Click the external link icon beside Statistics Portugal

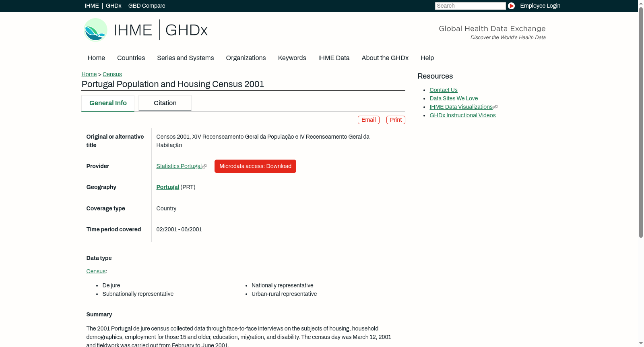(x=204, y=166)
